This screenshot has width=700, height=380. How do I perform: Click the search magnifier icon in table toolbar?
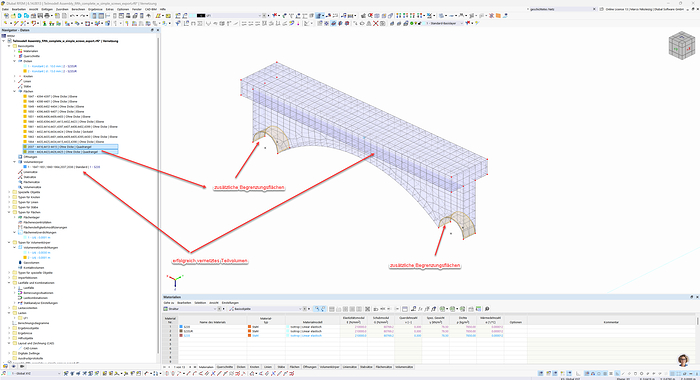[x=487, y=309]
